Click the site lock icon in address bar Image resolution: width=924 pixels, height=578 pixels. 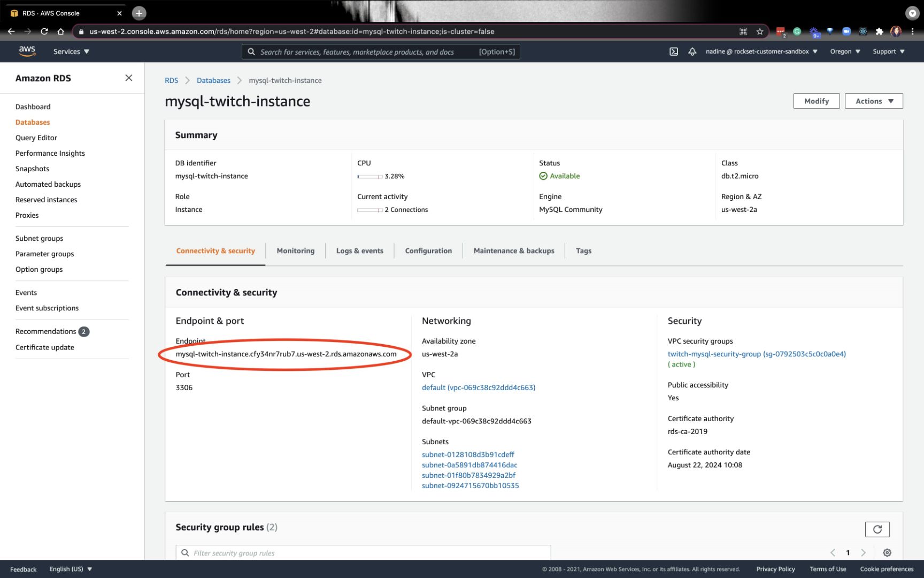81,32
